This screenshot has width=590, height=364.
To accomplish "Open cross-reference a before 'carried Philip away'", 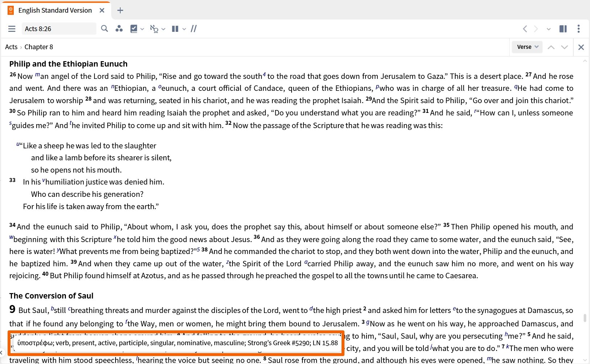I will pyautogui.click(x=306, y=262).
